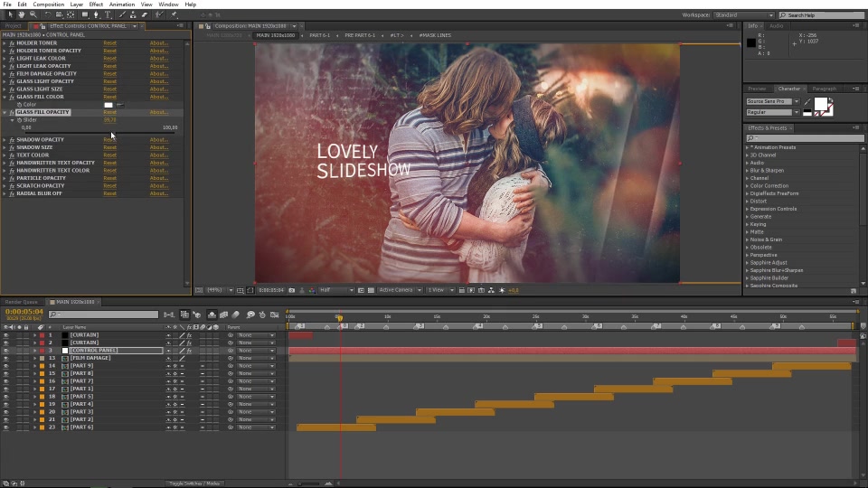Open the Active Camera dropdown
This screenshot has width=868, height=488.
401,290
